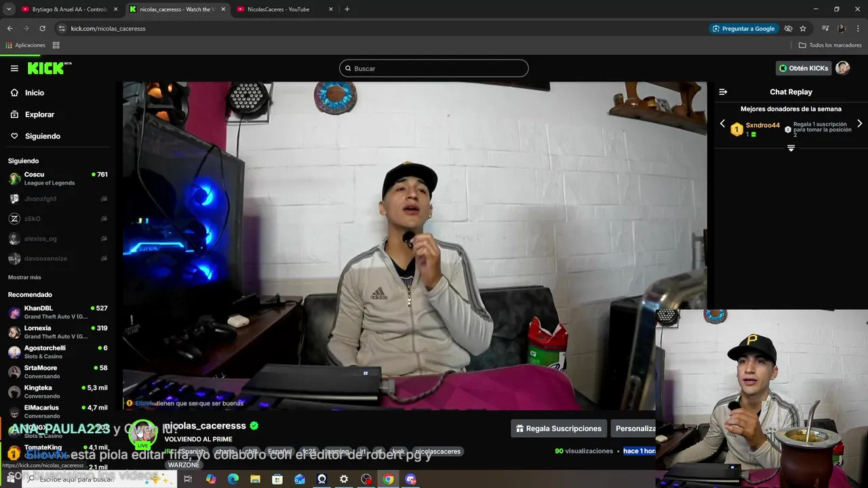868x488 pixels.
Task: Open the media controls icon
Action: click(x=825, y=28)
